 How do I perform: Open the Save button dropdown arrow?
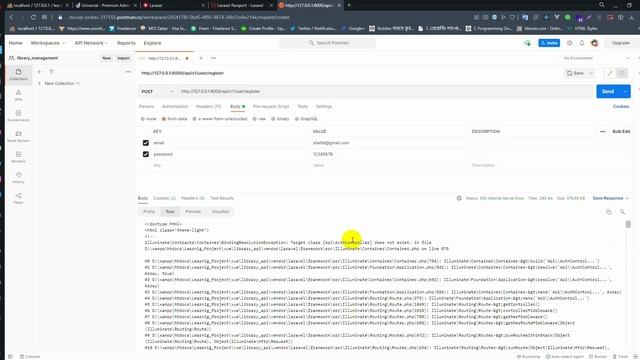click(591, 73)
